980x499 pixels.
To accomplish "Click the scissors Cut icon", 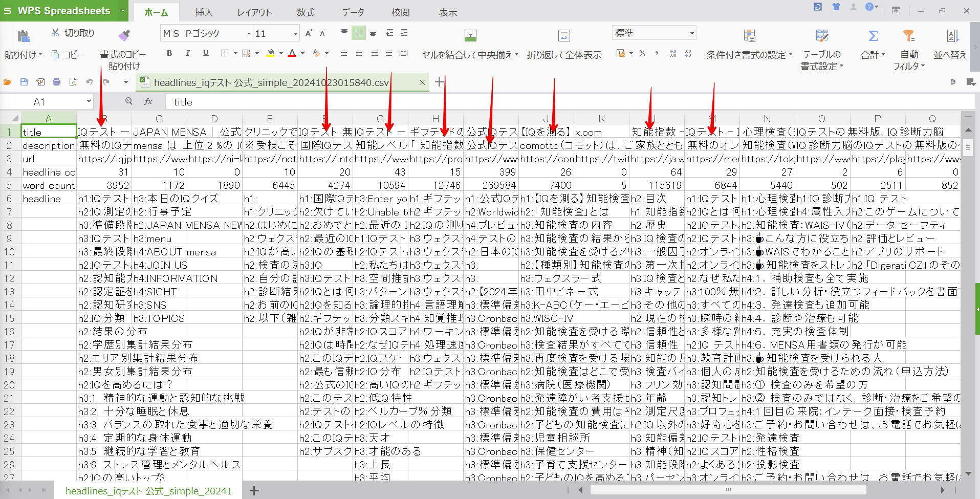I will click(55, 33).
